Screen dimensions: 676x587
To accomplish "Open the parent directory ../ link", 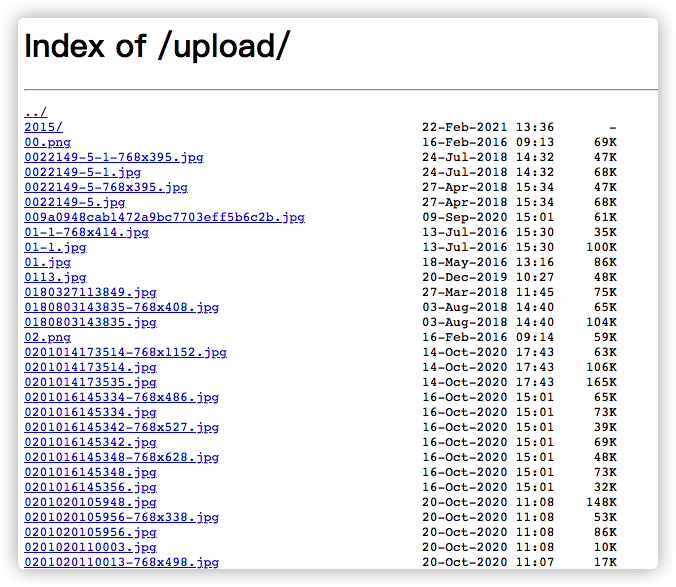I will point(35,112).
